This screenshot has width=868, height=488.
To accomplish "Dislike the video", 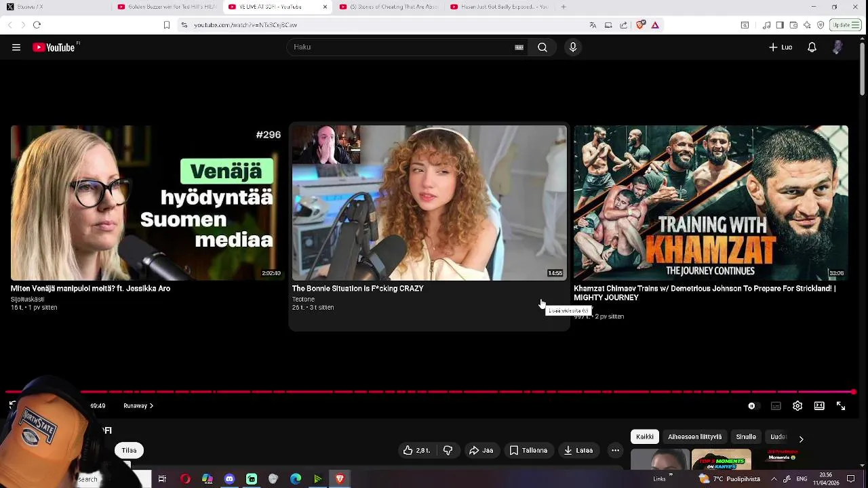I will click(448, 451).
